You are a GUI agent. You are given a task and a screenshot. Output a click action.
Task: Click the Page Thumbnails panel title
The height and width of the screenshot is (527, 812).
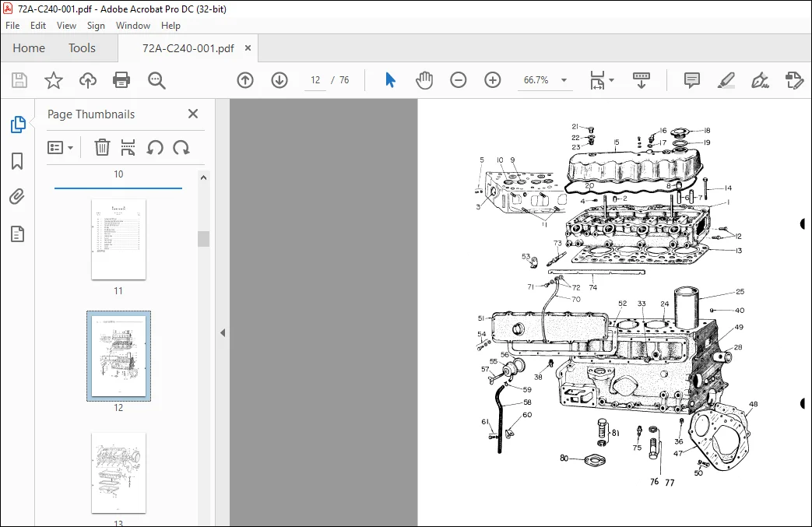coord(91,114)
